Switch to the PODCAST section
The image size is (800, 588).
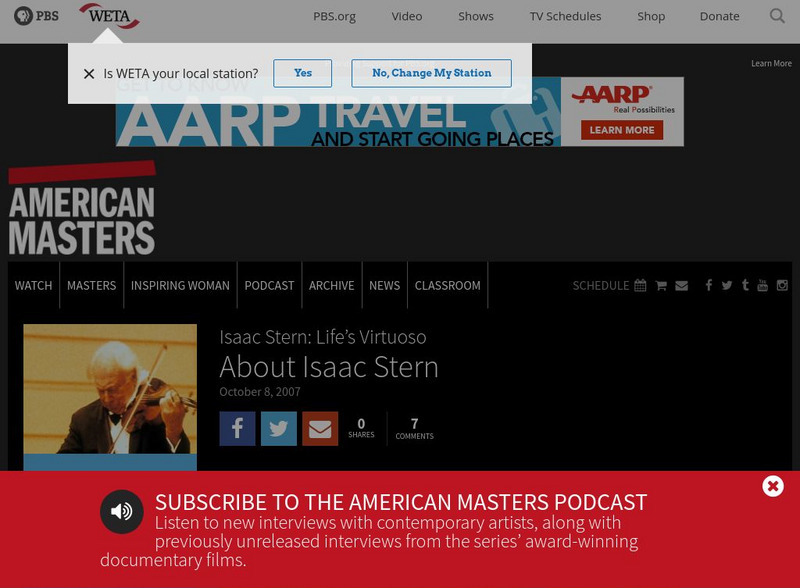click(269, 285)
